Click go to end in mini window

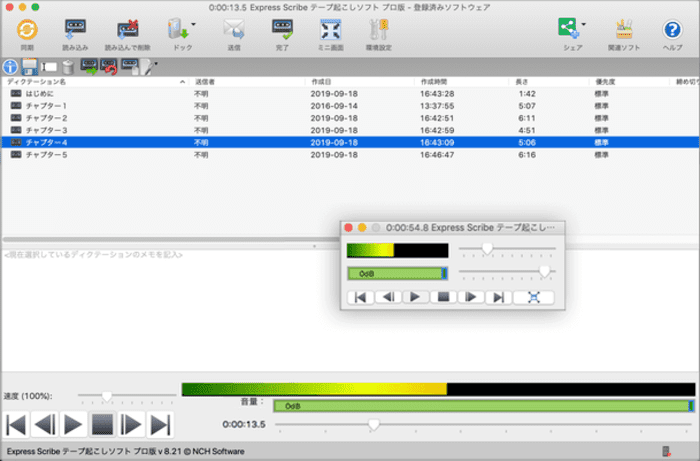(499, 297)
